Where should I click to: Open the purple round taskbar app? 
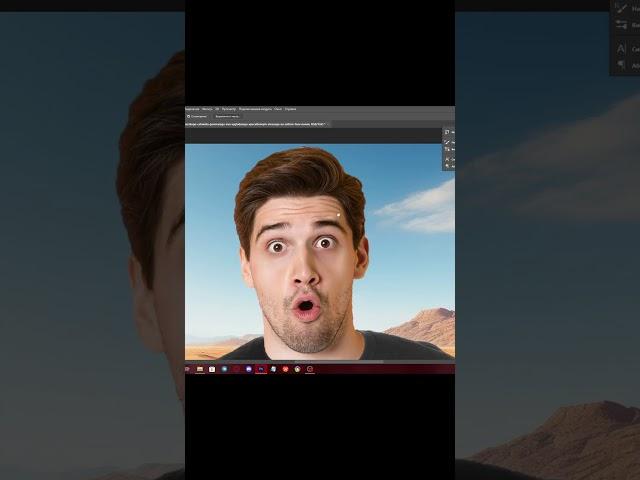point(249,369)
